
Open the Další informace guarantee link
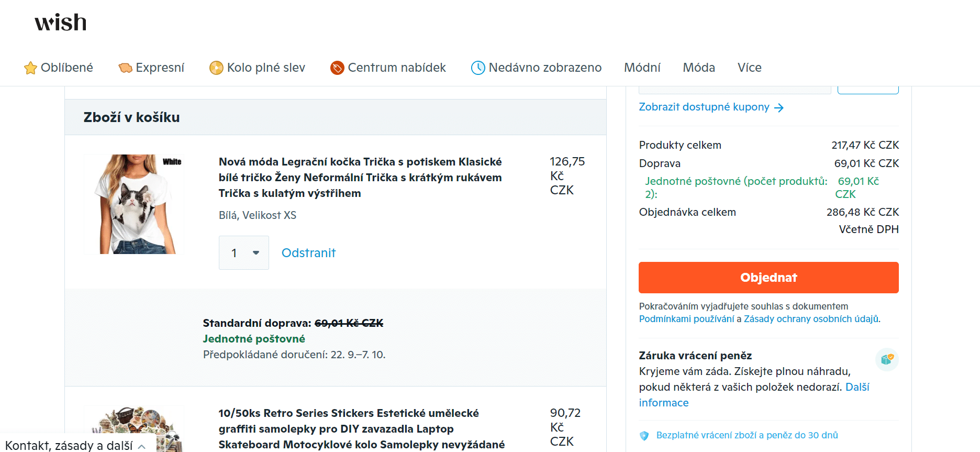(x=754, y=395)
